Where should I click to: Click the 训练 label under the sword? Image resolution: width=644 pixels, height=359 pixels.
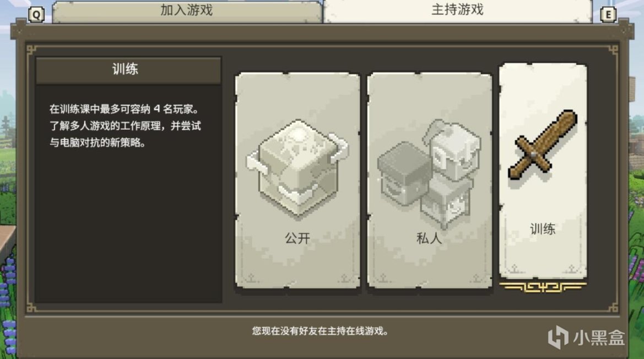click(x=543, y=229)
